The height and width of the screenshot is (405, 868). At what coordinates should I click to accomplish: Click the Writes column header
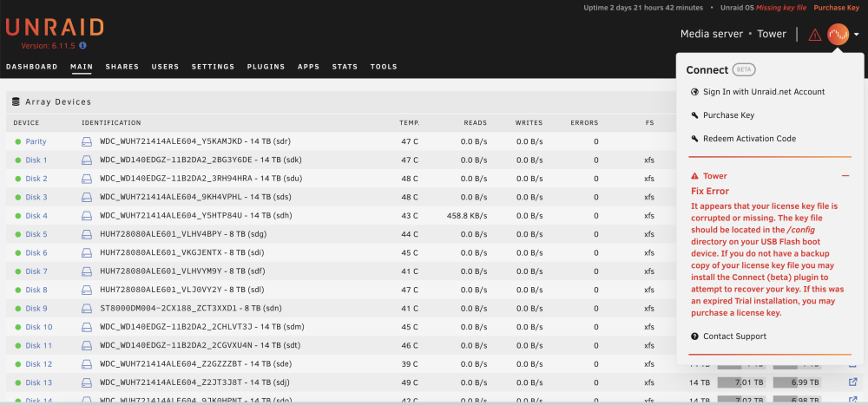click(x=529, y=123)
